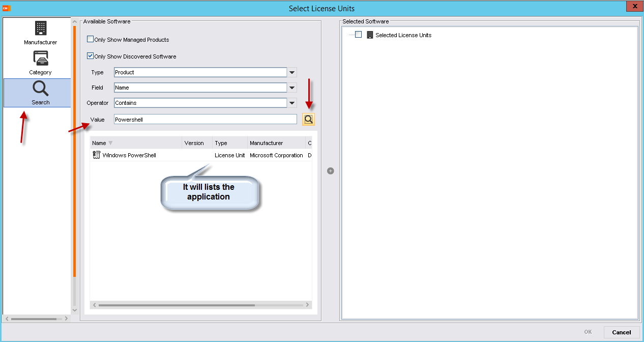
Task: Click the add-to-selected plus icon
Action: pos(331,171)
